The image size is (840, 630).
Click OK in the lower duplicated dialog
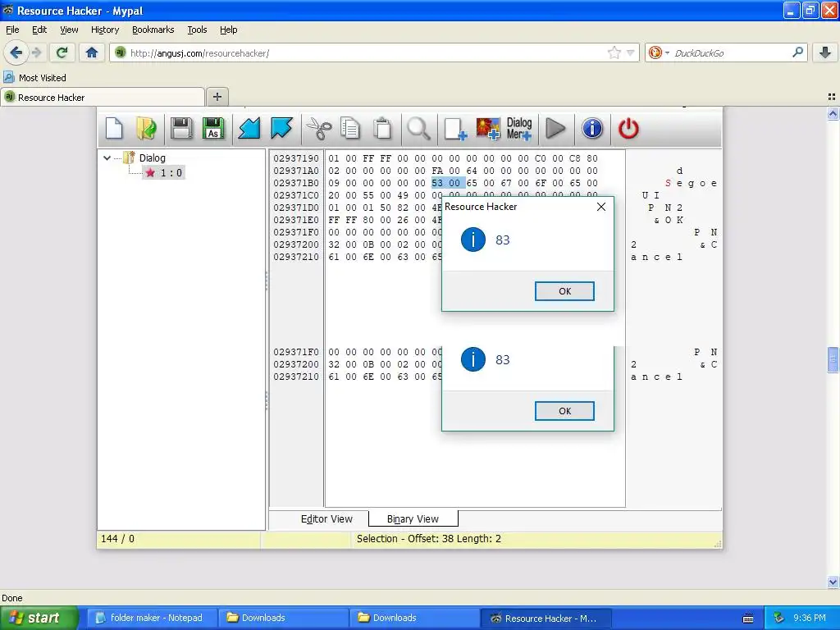point(564,411)
